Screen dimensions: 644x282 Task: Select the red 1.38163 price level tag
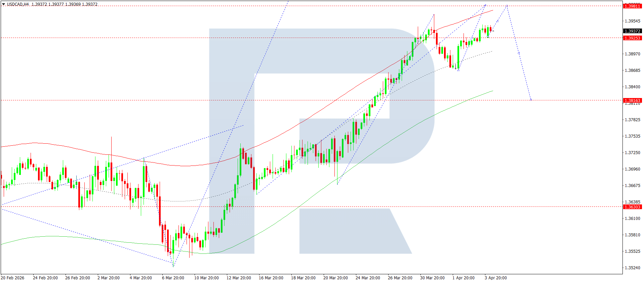[632, 100]
